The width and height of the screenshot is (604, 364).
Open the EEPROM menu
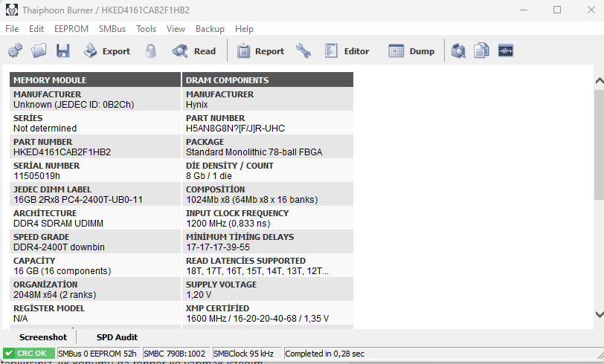click(71, 29)
